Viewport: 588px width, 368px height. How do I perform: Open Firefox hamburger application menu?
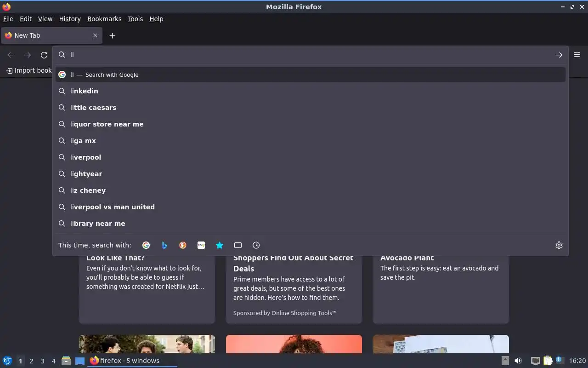[x=577, y=55]
